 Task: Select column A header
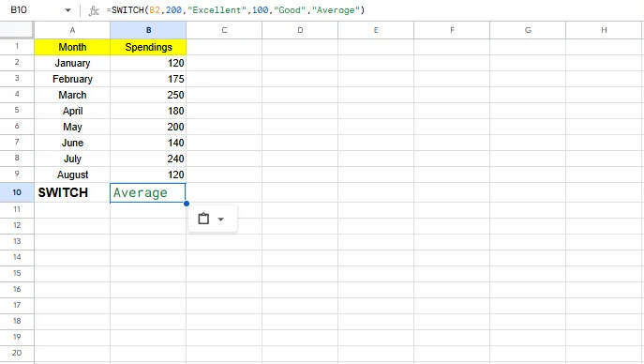pos(72,30)
